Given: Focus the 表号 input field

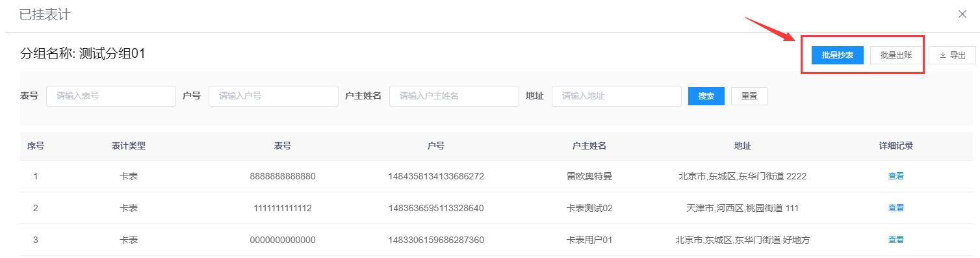Looking at the screenshot, I should (x=111, y=96).
